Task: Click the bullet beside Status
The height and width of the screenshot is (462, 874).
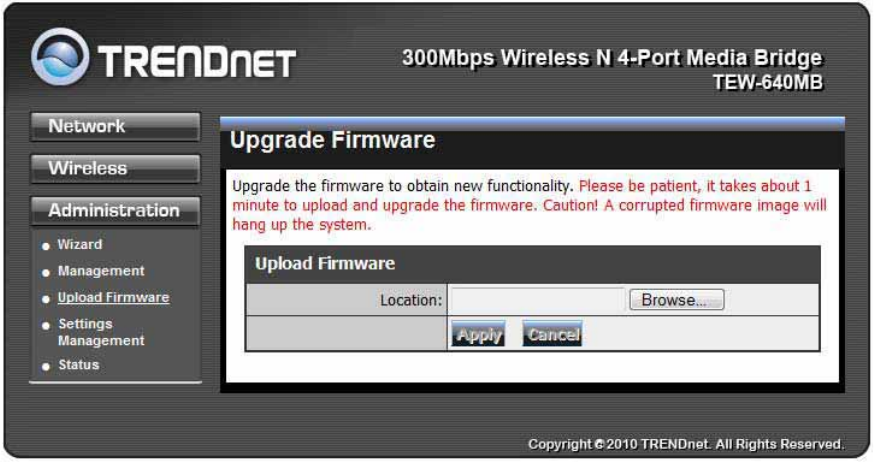Action: [x=46, y=366]
